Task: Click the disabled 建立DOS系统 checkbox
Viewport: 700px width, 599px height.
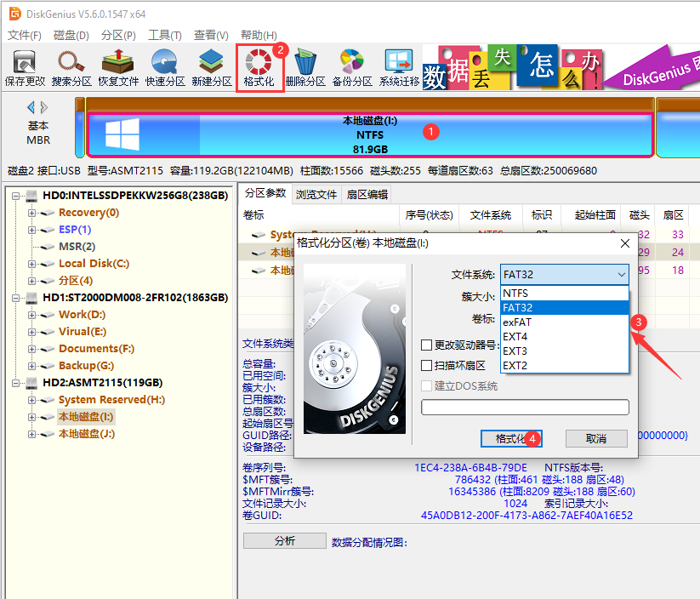Action: pos(427,386)
